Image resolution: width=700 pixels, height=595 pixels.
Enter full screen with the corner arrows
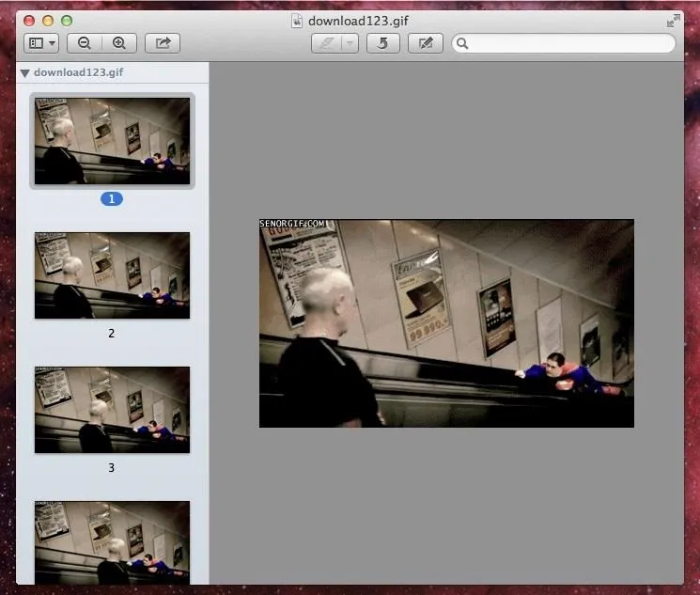tap(673, 21)
